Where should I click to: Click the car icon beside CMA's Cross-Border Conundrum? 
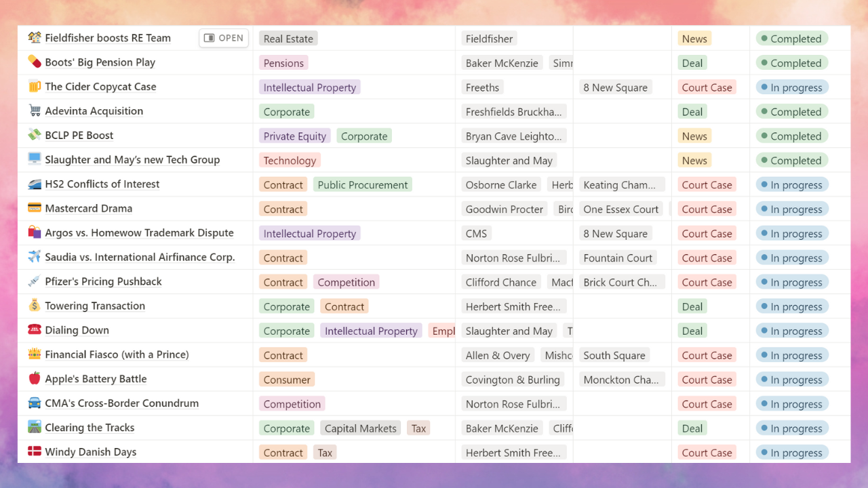(35, 404)
